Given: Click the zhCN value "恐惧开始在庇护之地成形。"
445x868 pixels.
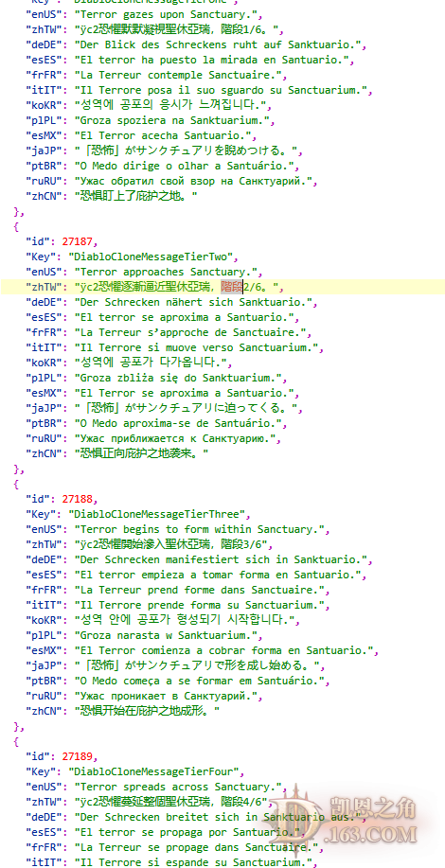Looking at the screenshot, I should point(149,711).
